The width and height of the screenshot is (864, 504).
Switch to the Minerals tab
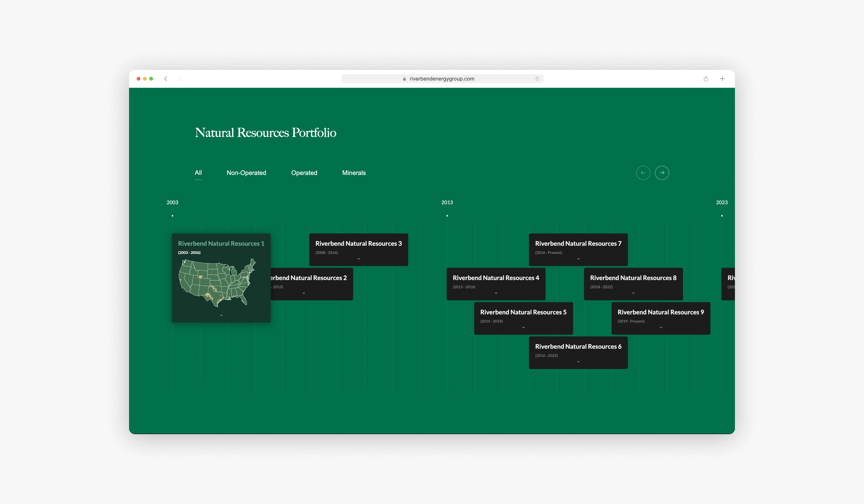354,173
